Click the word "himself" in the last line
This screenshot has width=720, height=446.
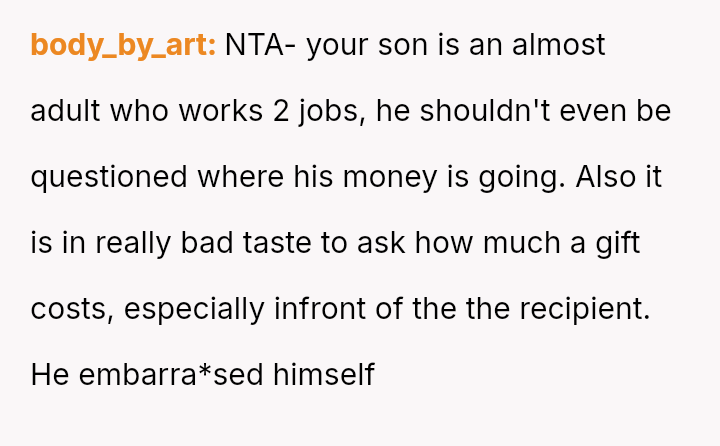point(324,375)
